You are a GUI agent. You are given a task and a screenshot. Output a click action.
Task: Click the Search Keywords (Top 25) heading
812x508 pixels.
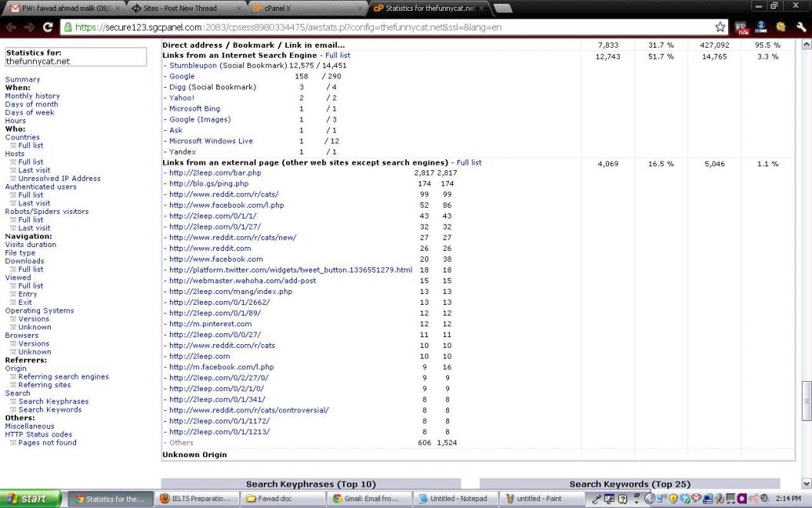click(630, 483)
